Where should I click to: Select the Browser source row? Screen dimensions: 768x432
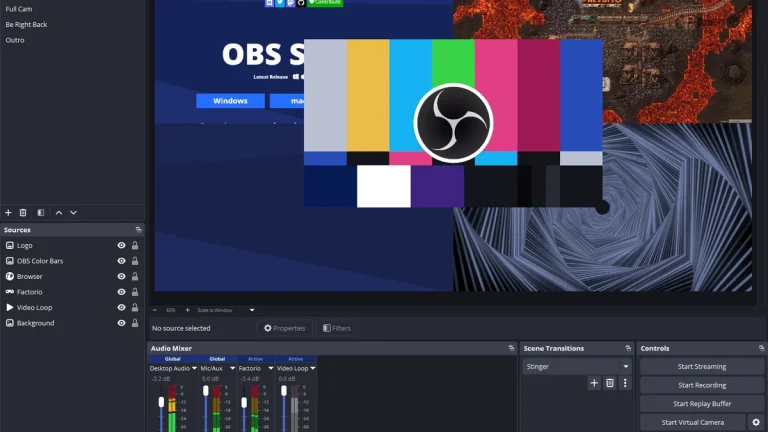(72, 276)
